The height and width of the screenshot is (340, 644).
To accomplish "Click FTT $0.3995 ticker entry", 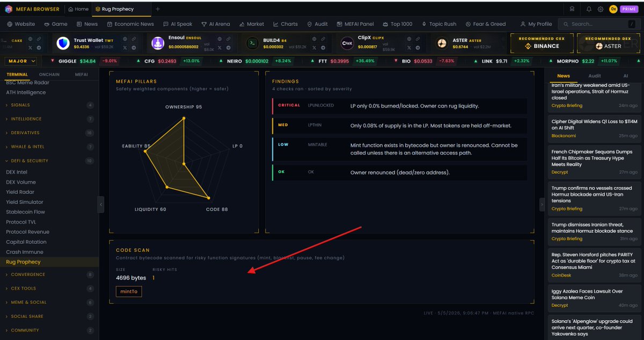I will pos(344,61).
